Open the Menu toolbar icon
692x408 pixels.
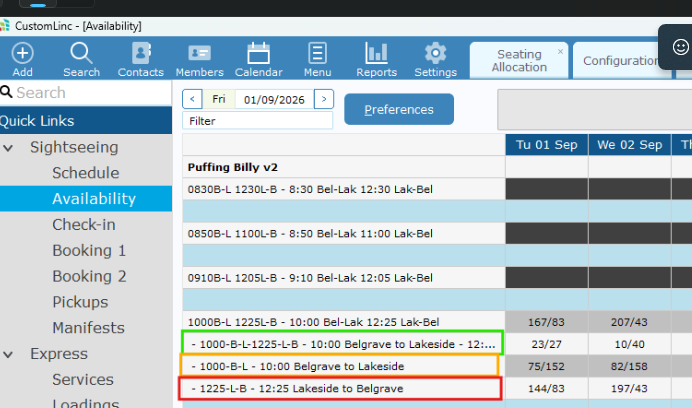click(x=317, y=60)
